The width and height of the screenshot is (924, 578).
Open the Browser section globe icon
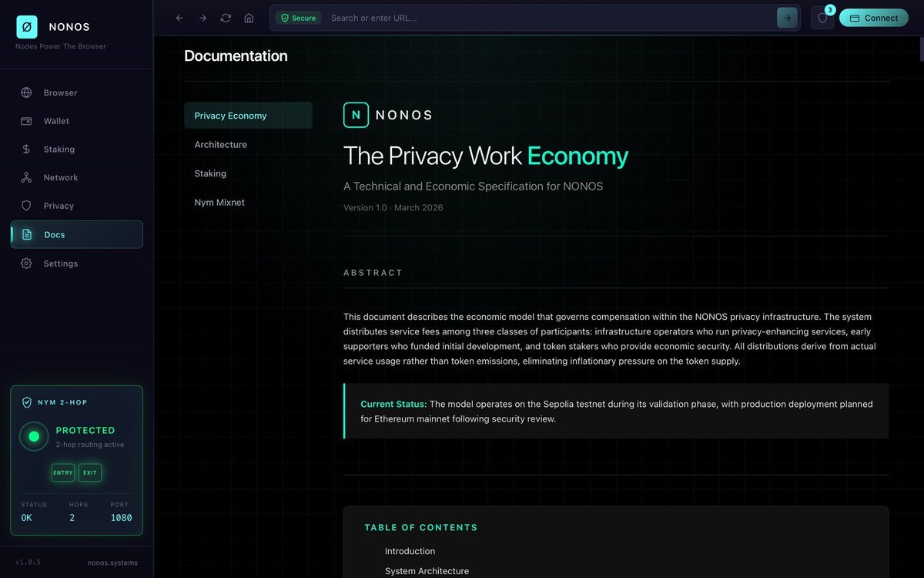coord(26,92)
